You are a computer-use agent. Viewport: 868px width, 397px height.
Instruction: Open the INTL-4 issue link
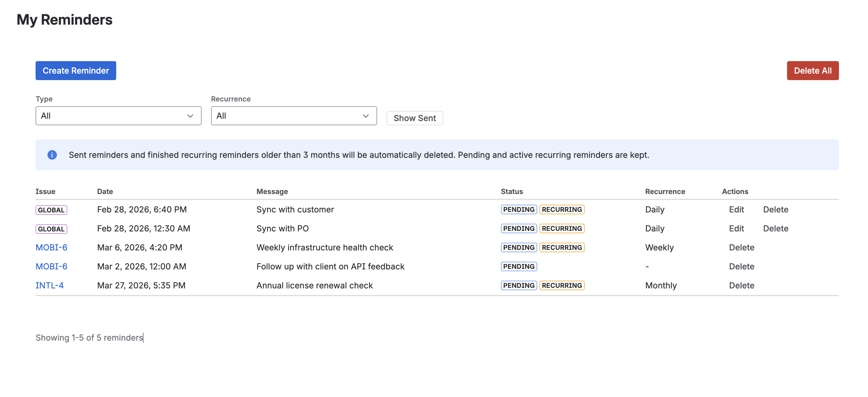[50, 285]
